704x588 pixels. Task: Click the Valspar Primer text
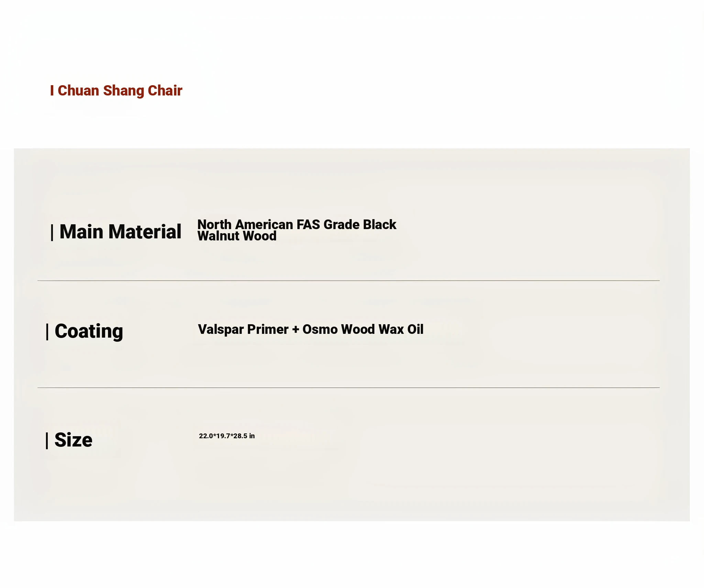pos(243,329)
